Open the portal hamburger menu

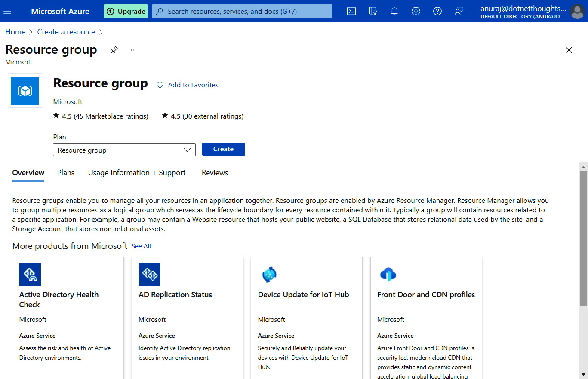click(x=7, y=11)
